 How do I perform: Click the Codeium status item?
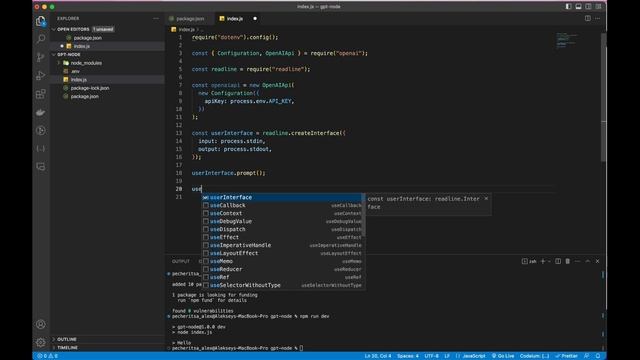pyautogui.click(x=534, y=356)
